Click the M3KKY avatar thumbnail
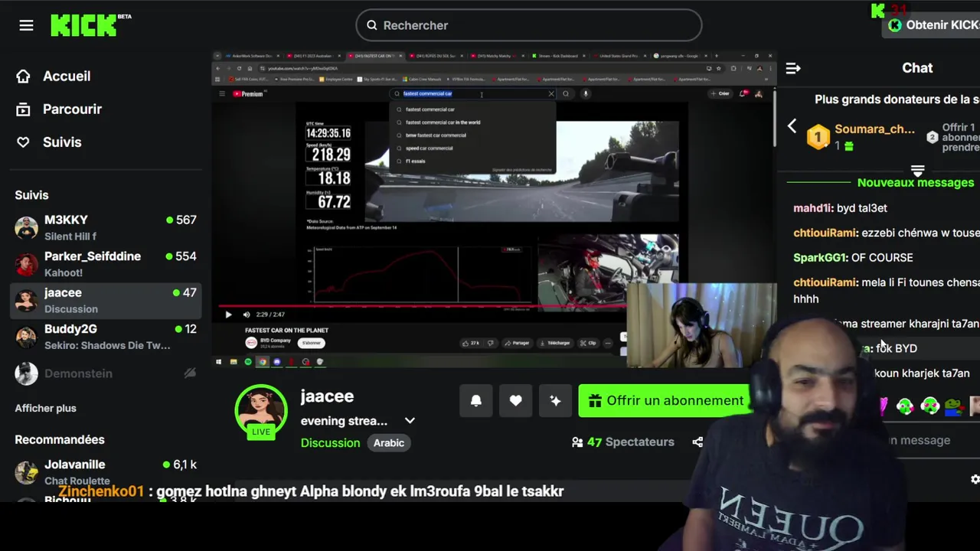 pos(26,227)
